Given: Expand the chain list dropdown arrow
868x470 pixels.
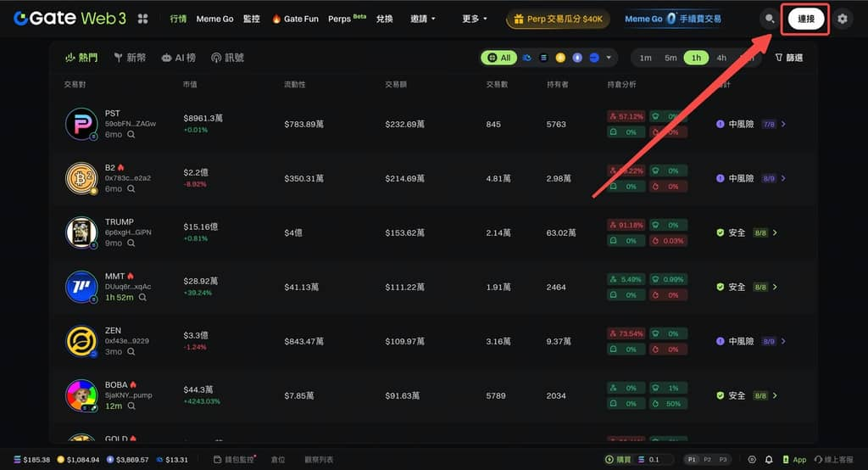Looking at the screenshot, I should coord(609,58).
